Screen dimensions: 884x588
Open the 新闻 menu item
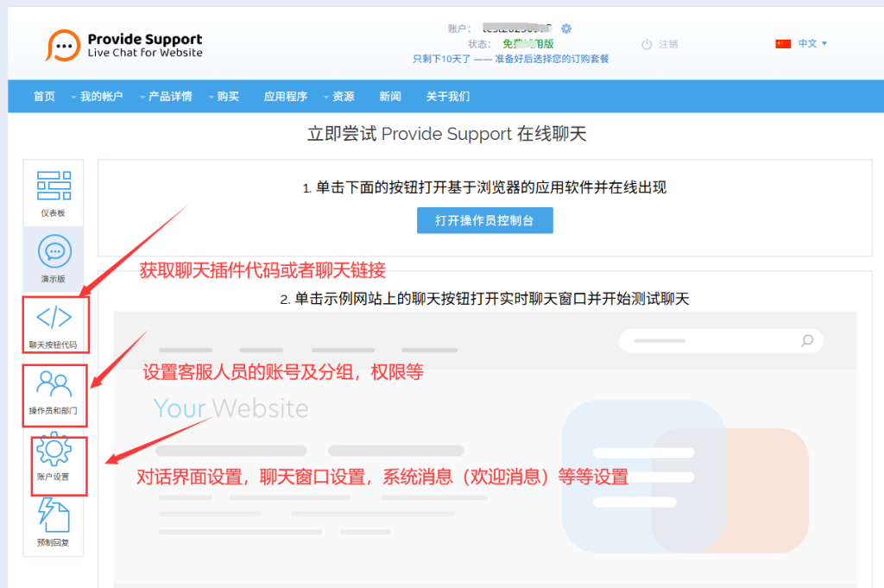coord(390,97)
